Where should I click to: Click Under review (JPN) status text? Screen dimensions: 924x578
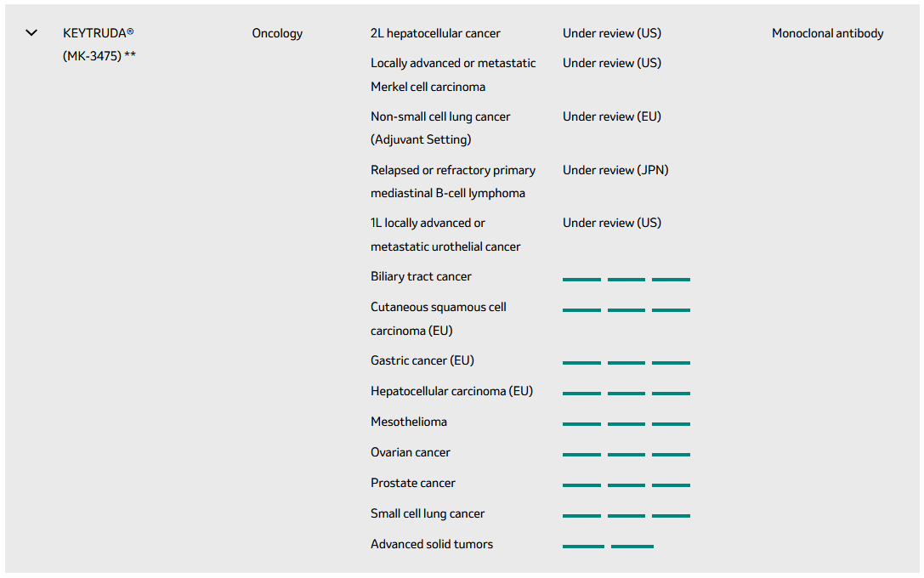pos(615,170)
